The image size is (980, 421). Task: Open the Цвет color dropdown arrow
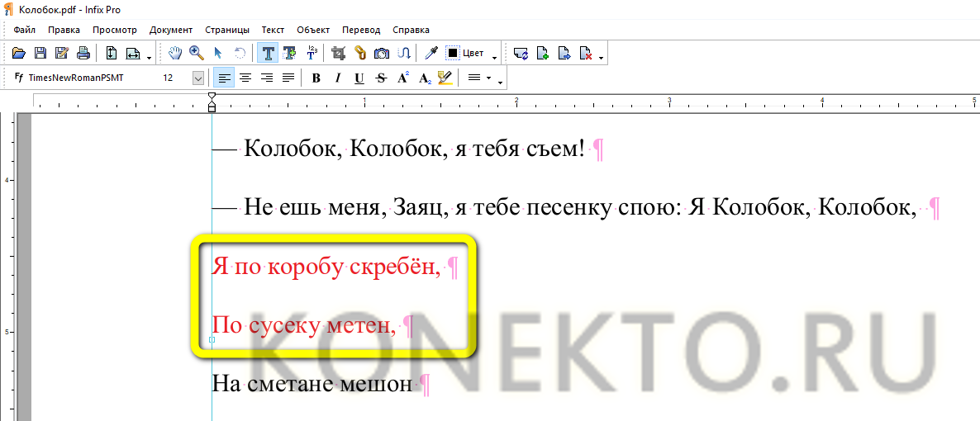tap(494, 55)
